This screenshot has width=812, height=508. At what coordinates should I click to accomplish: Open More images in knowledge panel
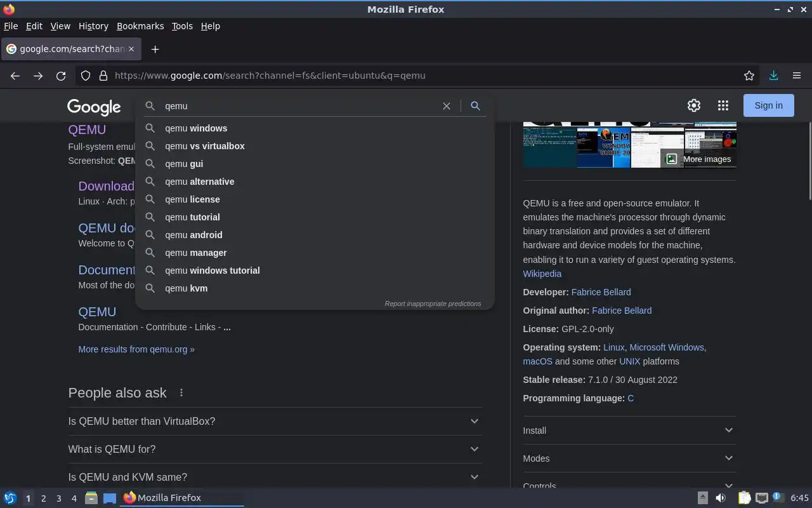coord(698,159)
